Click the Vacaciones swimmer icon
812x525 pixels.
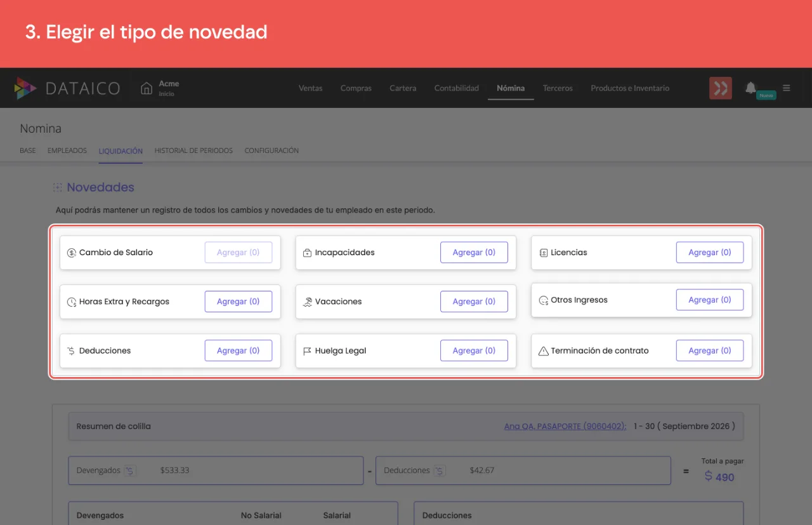tap(308, 302)
